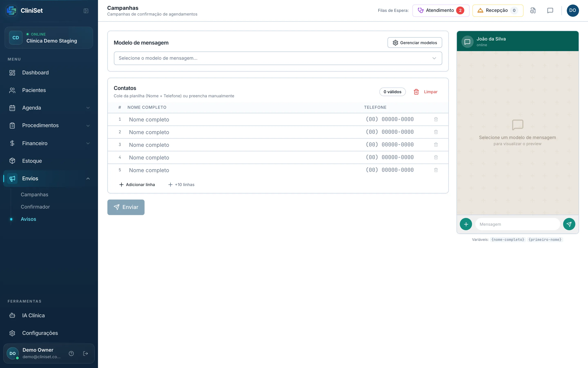Open the help question-mark icon
588x368 pixels.
[x=71, y=353]
